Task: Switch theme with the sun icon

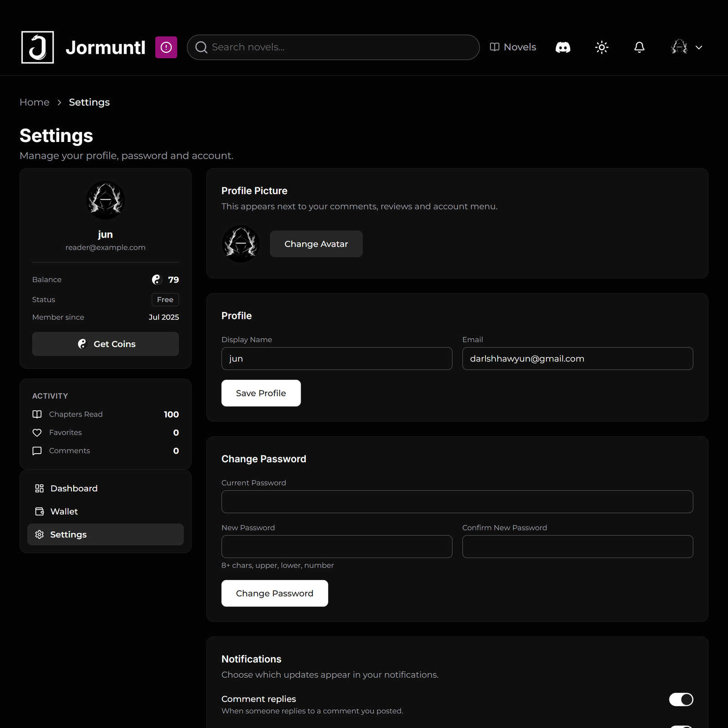Action: click(x=602, y=47)
